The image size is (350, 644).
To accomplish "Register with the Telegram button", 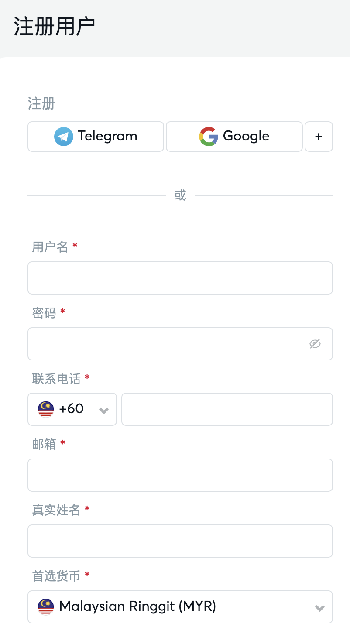I will pos(96,137).
